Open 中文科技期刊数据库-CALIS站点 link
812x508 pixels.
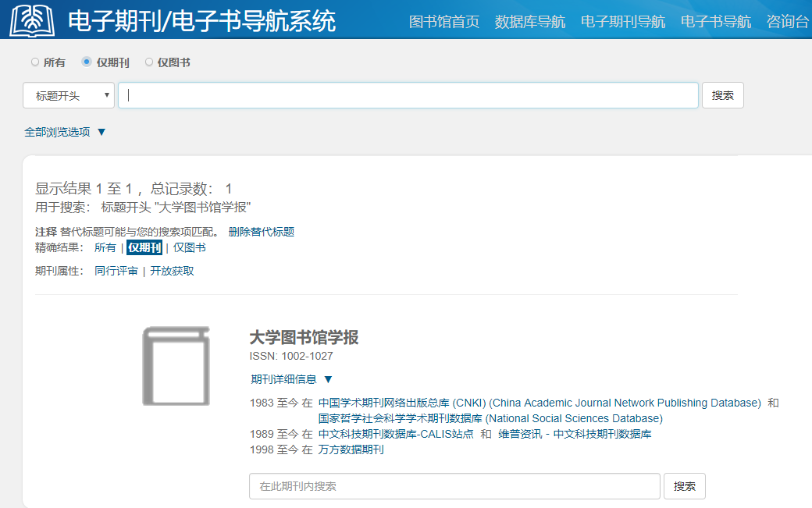point(396,434)
